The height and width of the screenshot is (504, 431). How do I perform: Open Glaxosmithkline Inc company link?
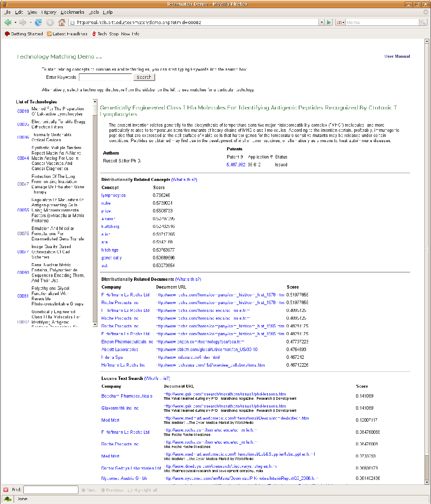tap(120, 408)
